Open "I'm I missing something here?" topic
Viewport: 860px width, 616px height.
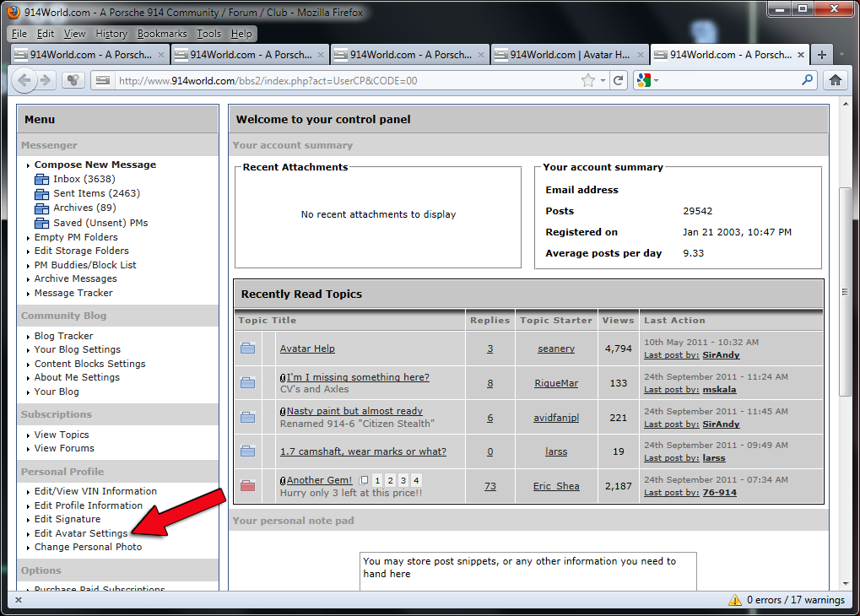358,377
